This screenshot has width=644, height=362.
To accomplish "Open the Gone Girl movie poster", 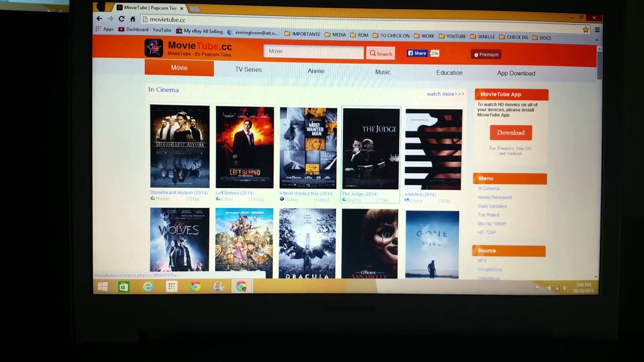I will pyautogui.click(x=432, y=244).
